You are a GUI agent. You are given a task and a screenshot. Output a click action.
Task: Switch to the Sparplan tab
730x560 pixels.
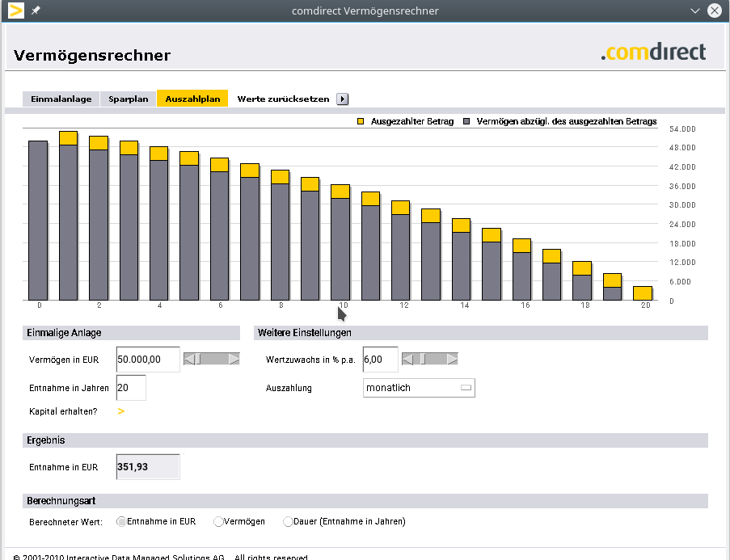(129, 99)
